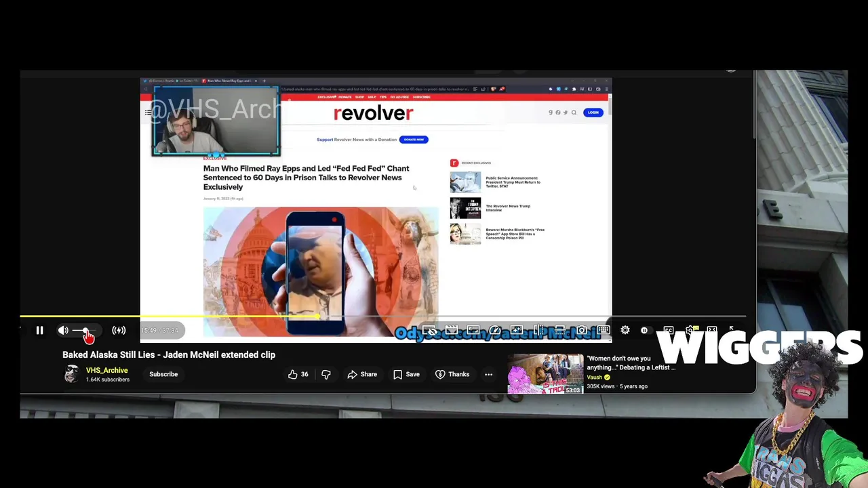Click the ambient broadcast icon beside the volume
The height and width of the screenshot is (488, 868).
(119, 330)
